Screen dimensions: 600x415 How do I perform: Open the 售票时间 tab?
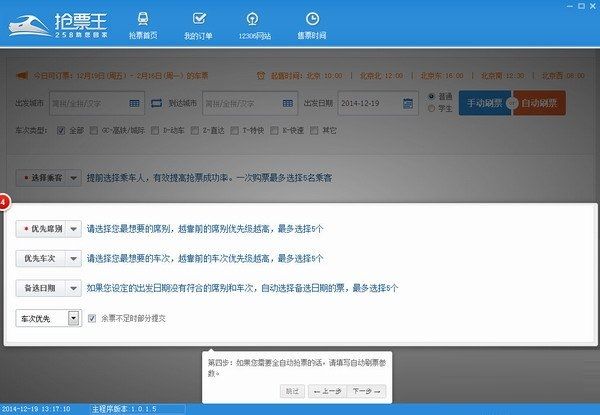click(312, 26)
